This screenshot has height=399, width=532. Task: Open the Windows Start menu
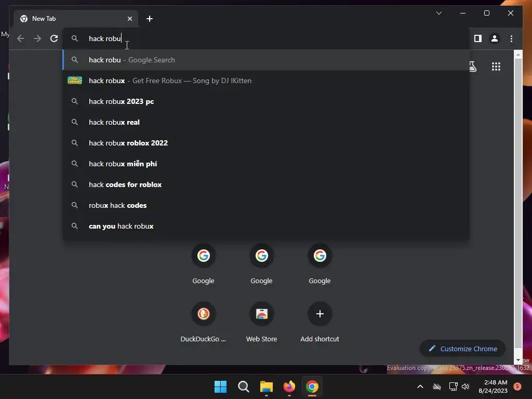(x=220, y=387)
